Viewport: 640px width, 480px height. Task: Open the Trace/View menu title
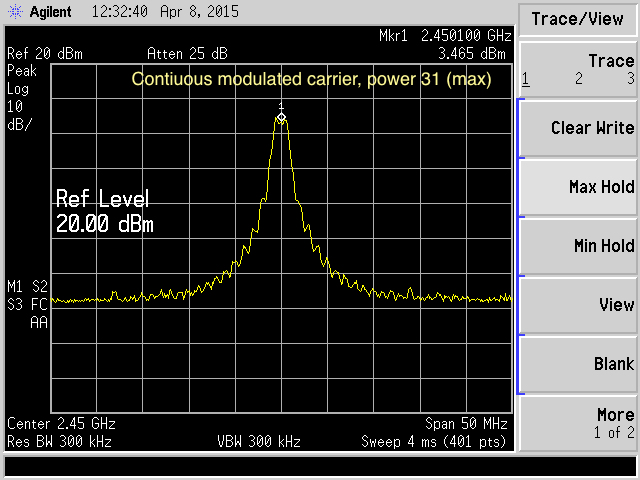pyautogui.click(x=577, y=19)
